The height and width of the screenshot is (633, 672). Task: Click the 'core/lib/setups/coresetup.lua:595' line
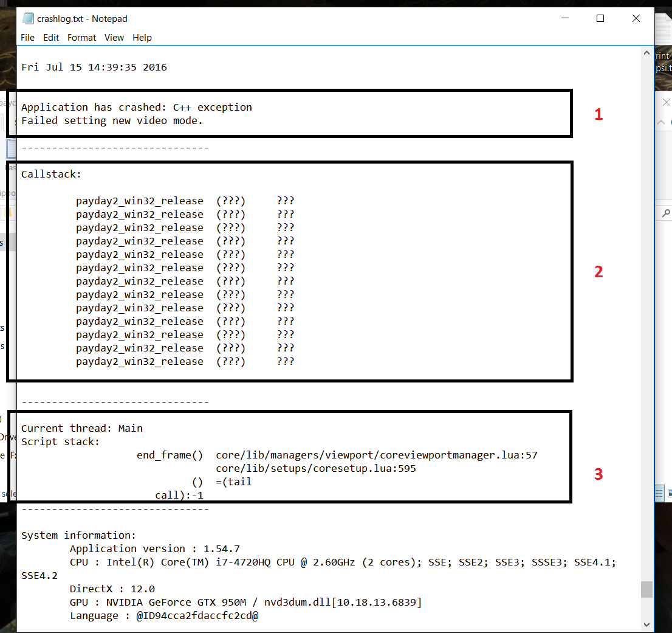pyautogui.click(x=316, y=468)
